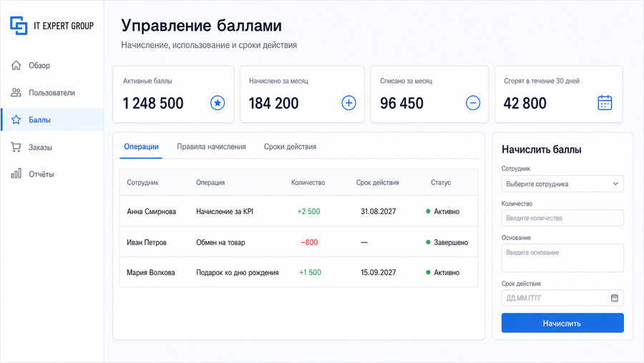The width and height of the screenshot is (644, 363).
Task: Open Заказы section
Action: (x=52, y=147)
